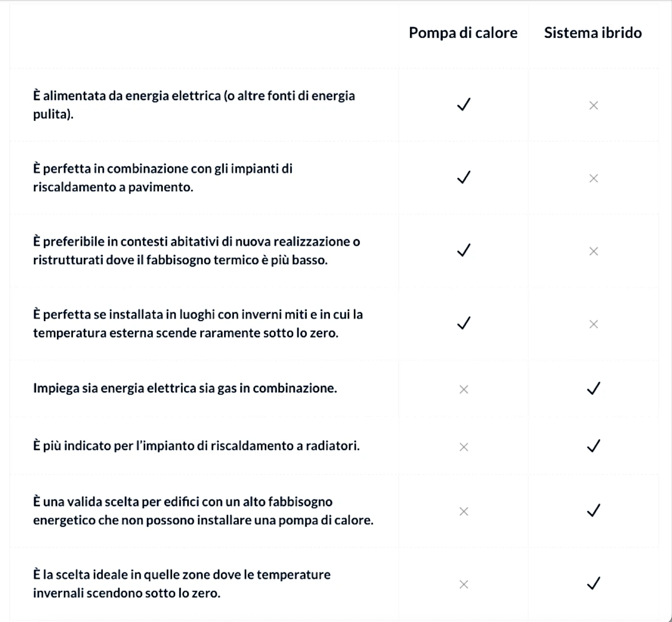Click X icon for high energy need under Pompa di calore
672x622 pixels.
(x=464, y=511)
